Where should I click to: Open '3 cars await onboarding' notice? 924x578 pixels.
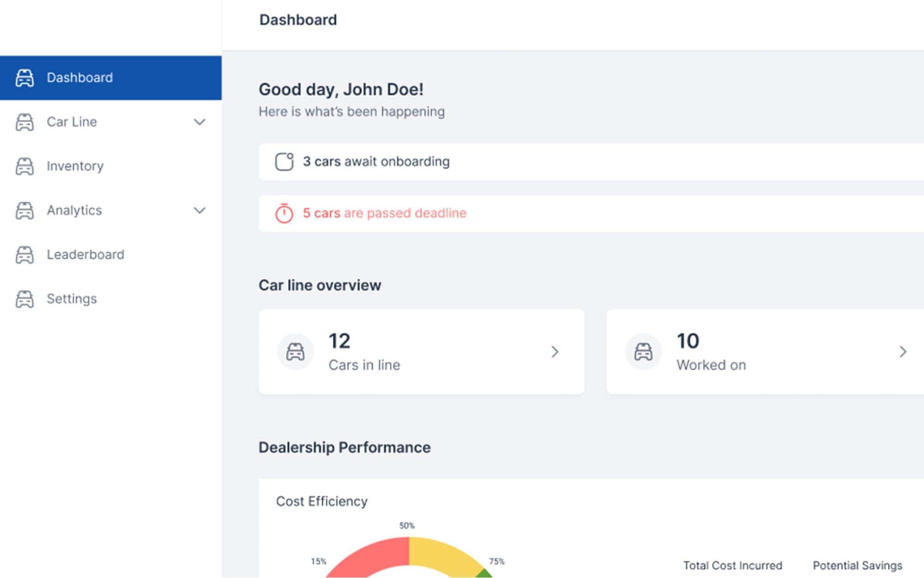(x=376, y=162)
